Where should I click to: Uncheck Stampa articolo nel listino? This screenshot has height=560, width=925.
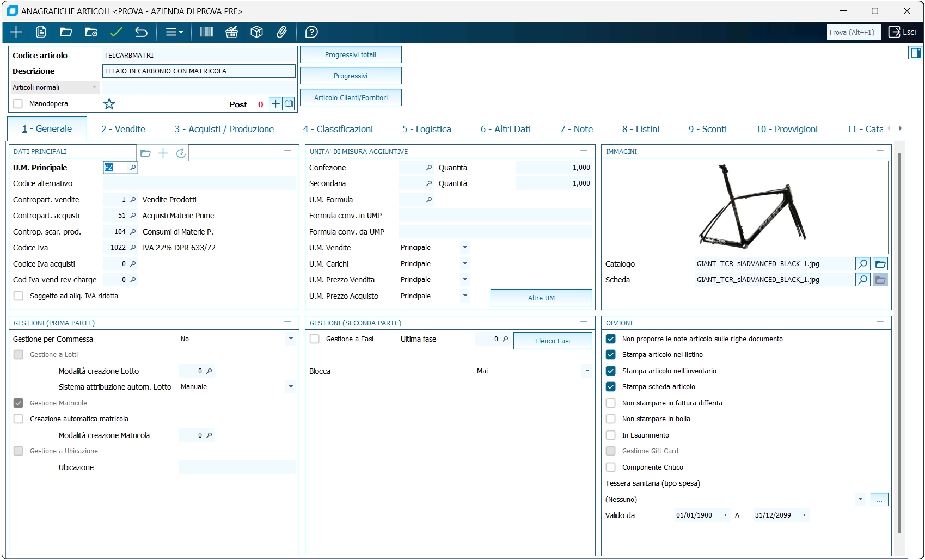click(x=611, y=355)
